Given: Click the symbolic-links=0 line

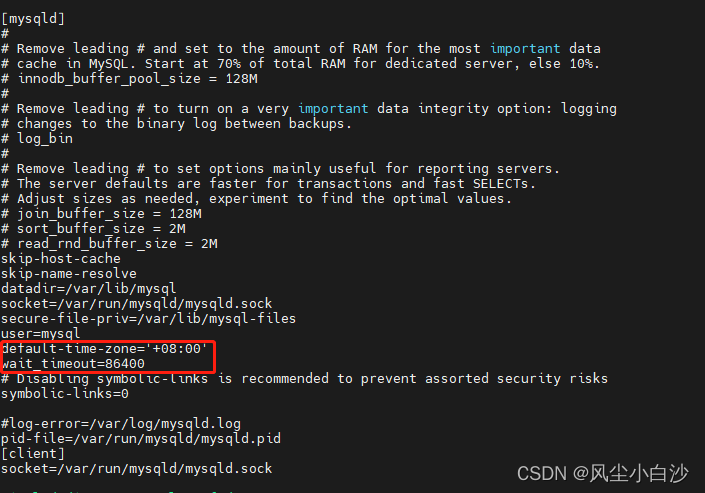Looking at the screenshot, I should [x=65, y=394].
